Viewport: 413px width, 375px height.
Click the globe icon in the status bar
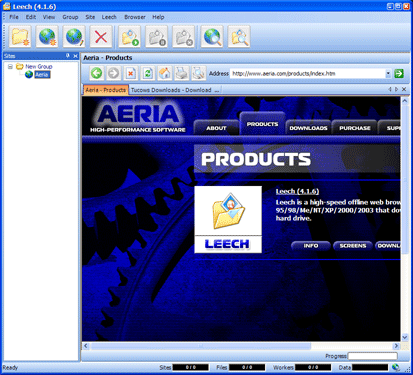pyautogui.click(x=396, y=367)
